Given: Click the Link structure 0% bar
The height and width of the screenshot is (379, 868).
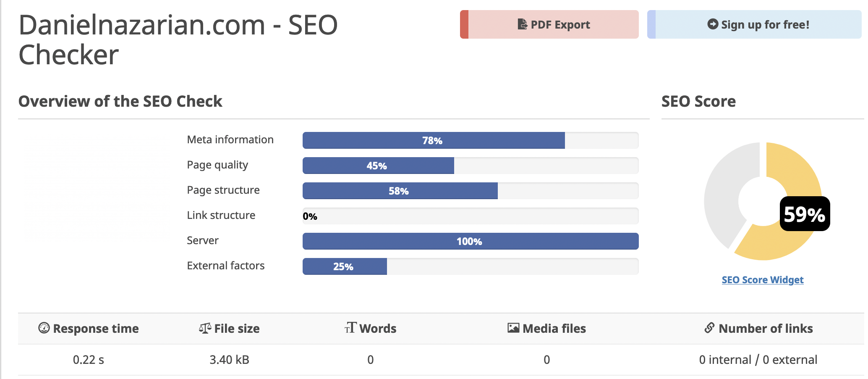Looking at the screenshot, I should [470, 216].
